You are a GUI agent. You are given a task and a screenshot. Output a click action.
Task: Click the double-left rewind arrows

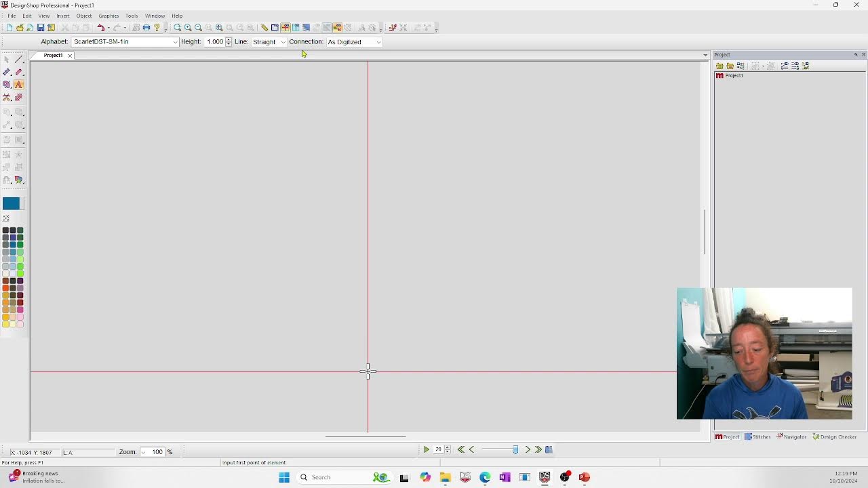pos(461,449)
